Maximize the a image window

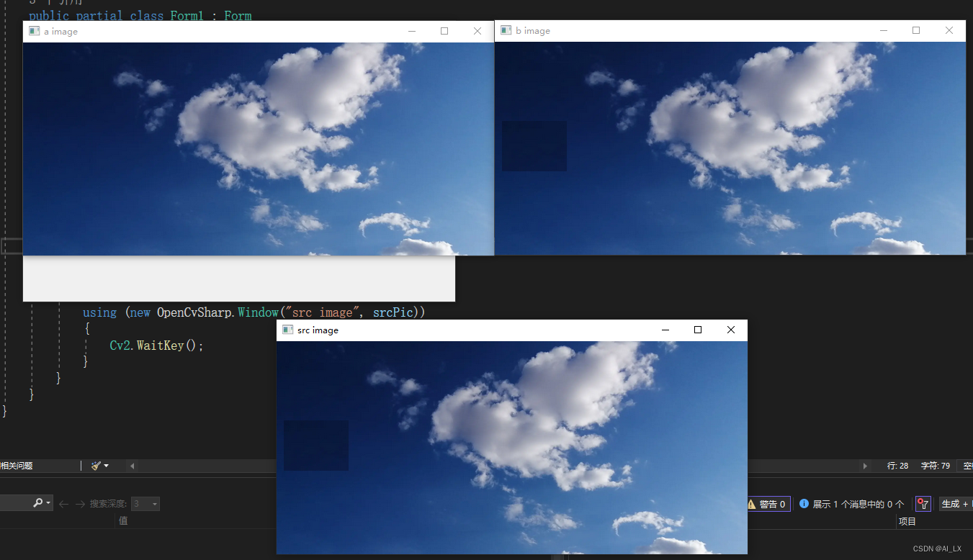444,31
